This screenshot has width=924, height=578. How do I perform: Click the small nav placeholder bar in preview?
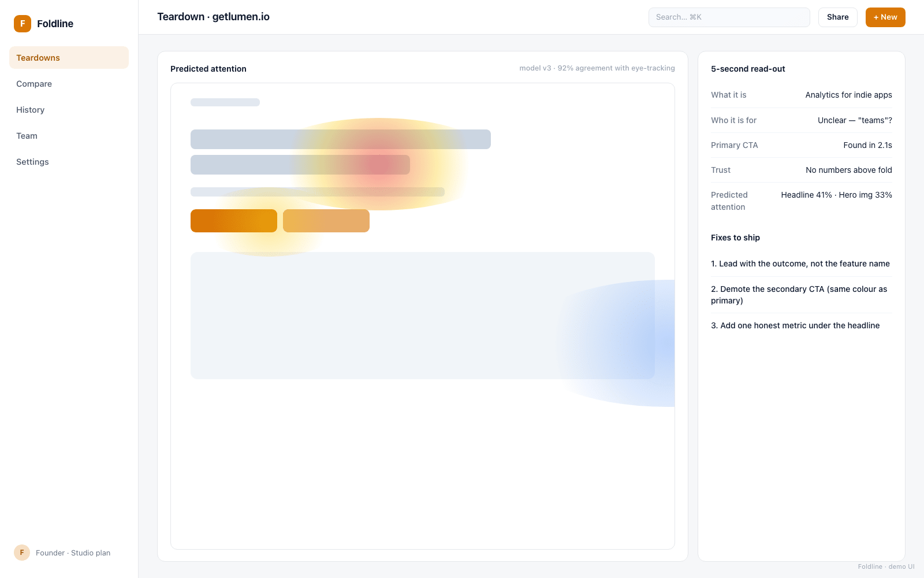225,102
